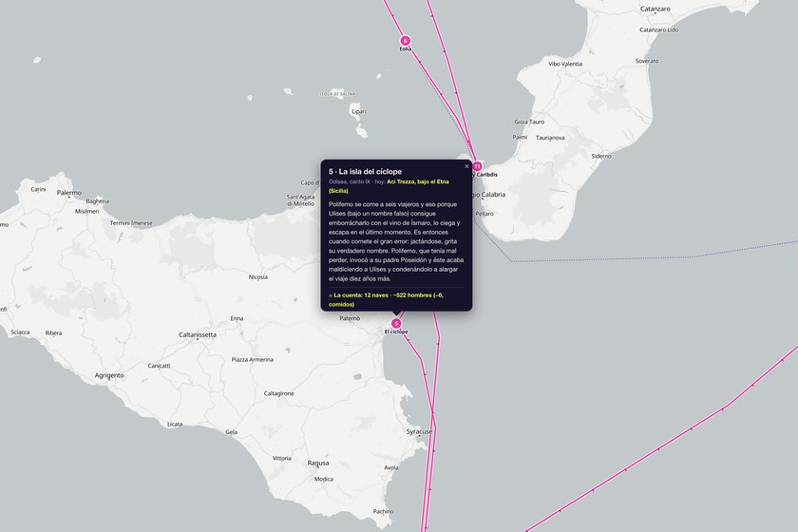Select map marker 5 El cíclope
This screenshot has height=532, width=798.
tap(396, 323)
